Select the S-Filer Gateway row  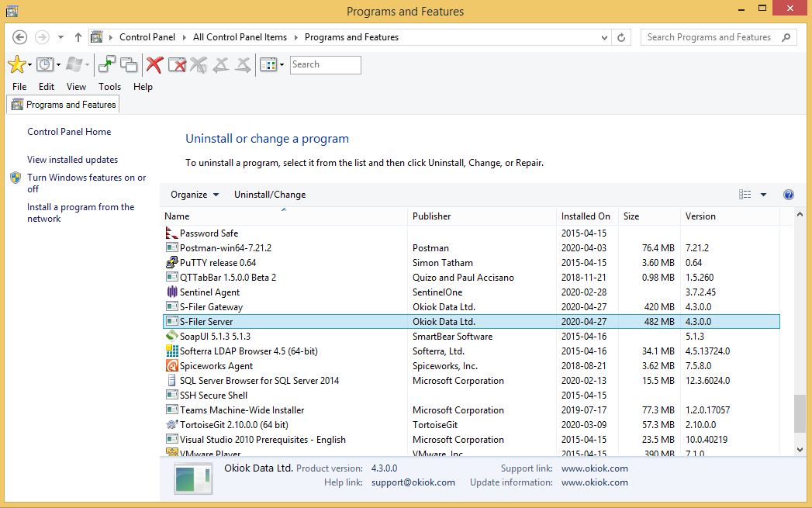click(x=472, y=307)
